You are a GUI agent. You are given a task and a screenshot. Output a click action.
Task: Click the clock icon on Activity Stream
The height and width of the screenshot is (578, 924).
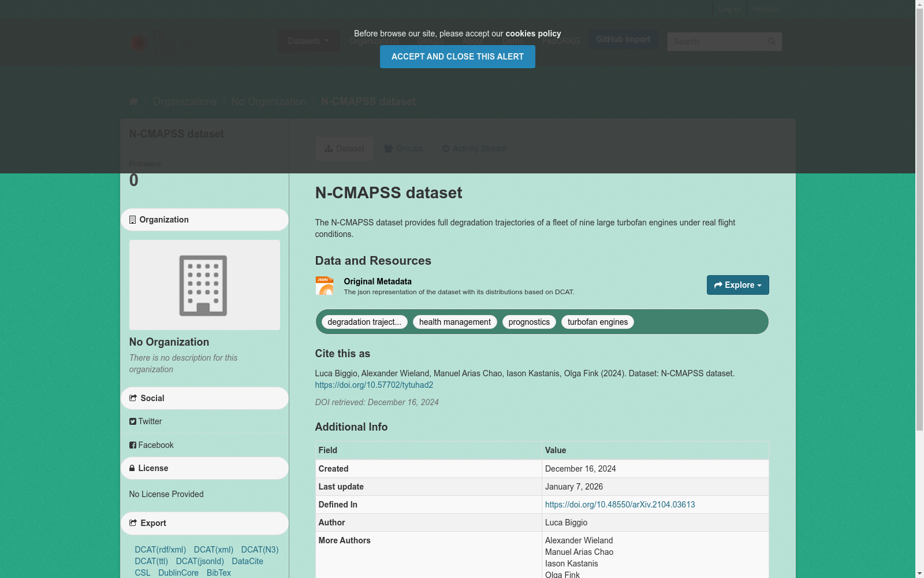tap(445, 149)
